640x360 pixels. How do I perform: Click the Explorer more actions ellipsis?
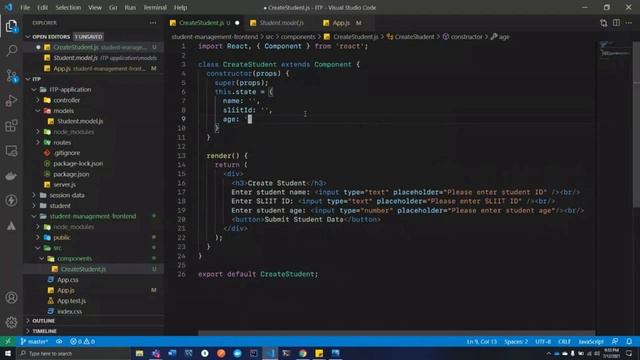(x=153, y=23)
